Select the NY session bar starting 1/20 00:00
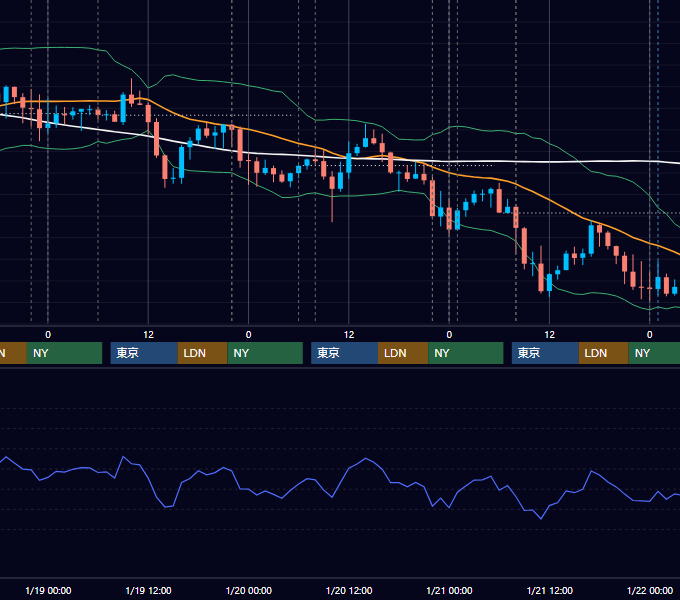The width and height of the screenshot is (680, 600). [265, 353]
